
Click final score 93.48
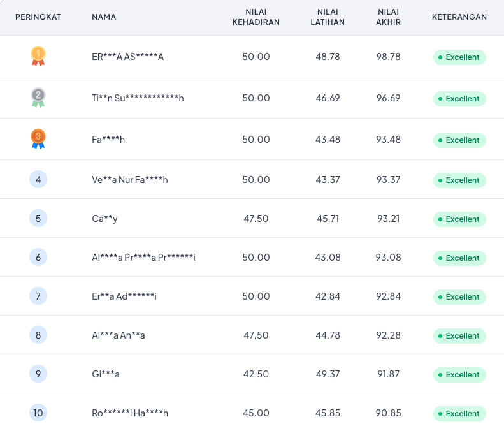coord(388,139)
